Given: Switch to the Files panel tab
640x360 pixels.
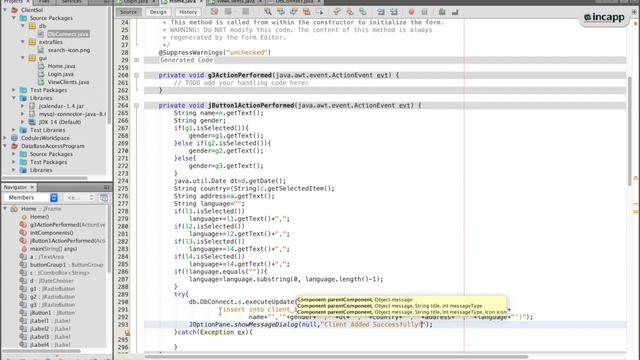Looking at the screenshot, I should pos(44,2).
